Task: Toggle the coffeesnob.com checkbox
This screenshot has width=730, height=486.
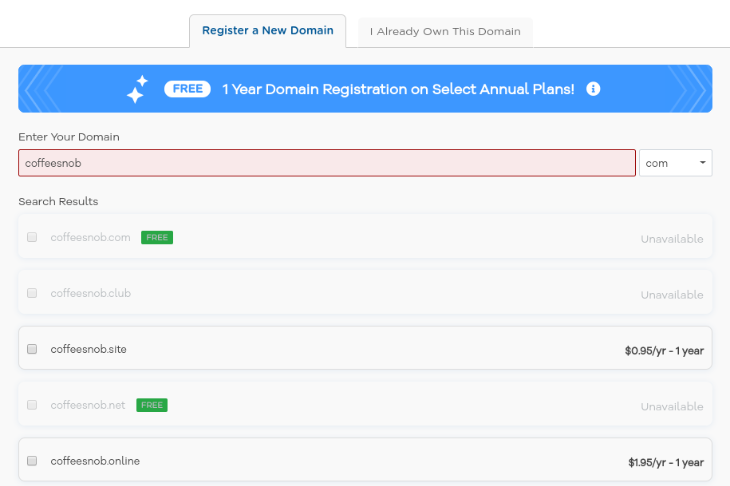Action: (32, 237)
